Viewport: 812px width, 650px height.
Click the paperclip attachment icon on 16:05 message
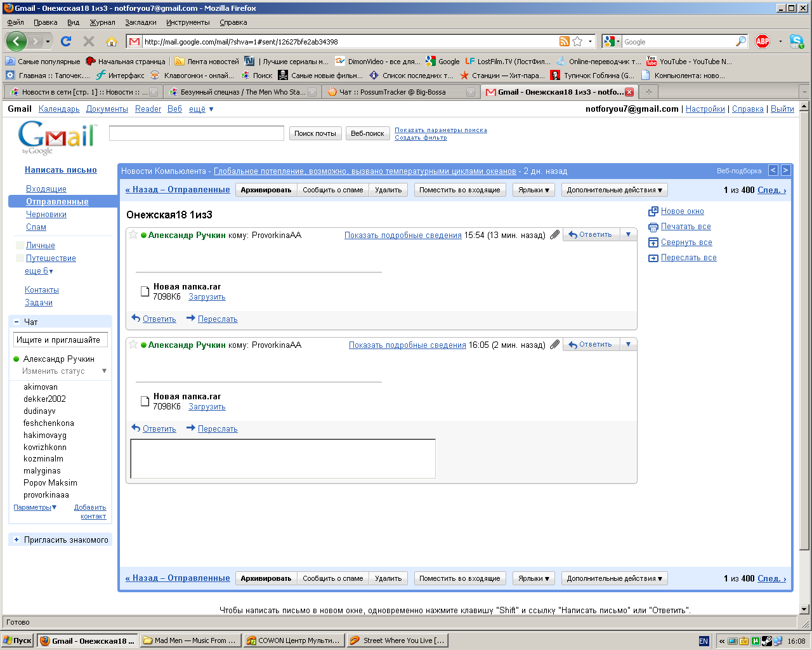tap(554, 345)
